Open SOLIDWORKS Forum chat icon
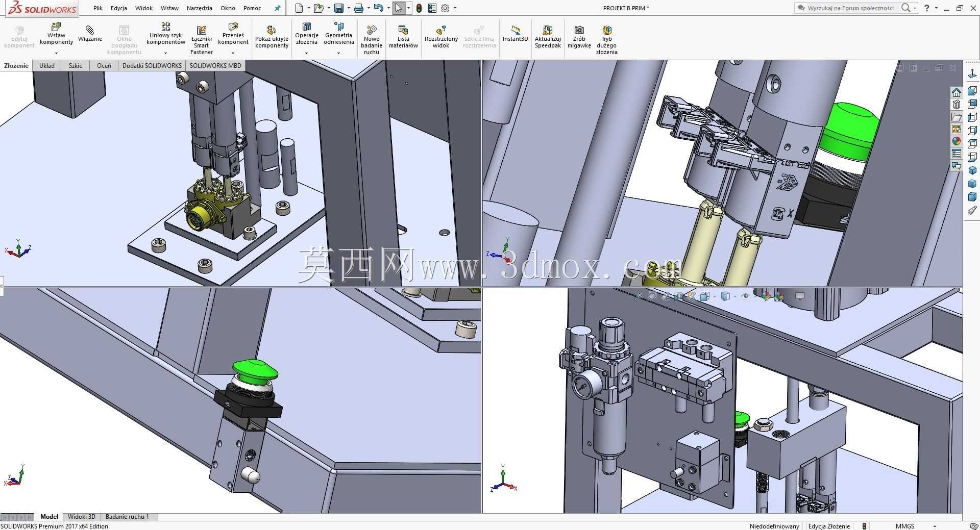Screen dimensions: 980x530 (957, 166)
